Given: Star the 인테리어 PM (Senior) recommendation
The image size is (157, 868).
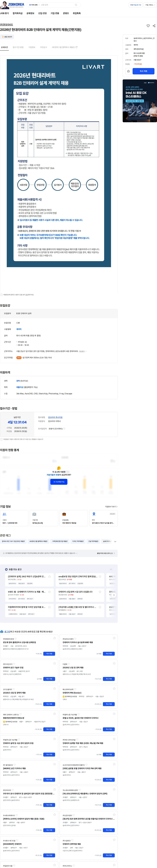Looking at the screenshot, I should [x=114, y=688].
